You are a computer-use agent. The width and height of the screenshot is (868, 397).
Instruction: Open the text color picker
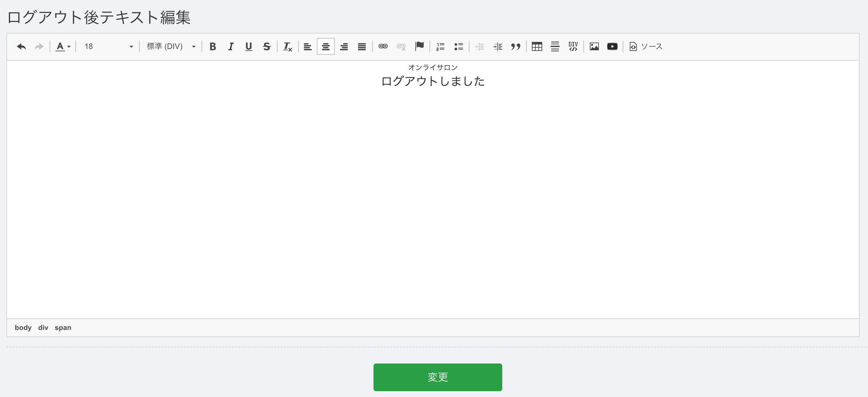[63, 46]
